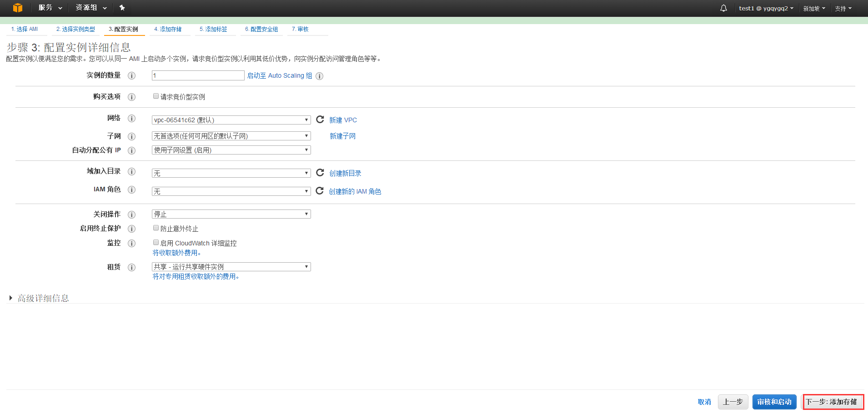The image size is (868, 414).
Task: Open the 资源组 menu
Action: 91,8
